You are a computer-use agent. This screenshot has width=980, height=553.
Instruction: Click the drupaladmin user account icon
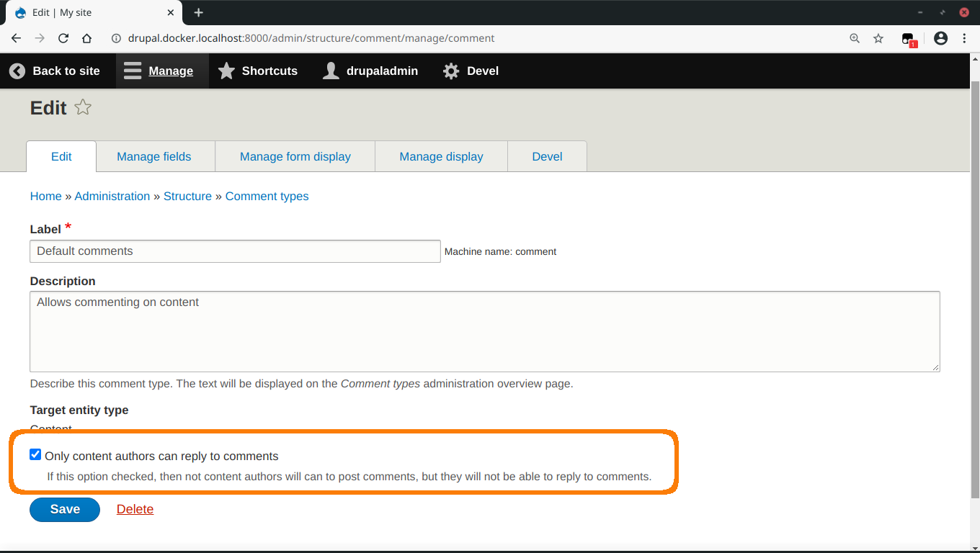click(331, 71)
